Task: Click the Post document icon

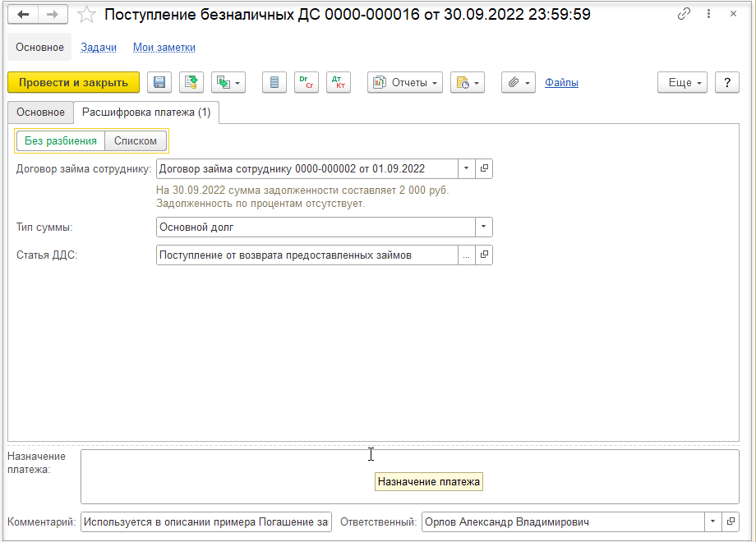Action: click(x=191, y=82)
